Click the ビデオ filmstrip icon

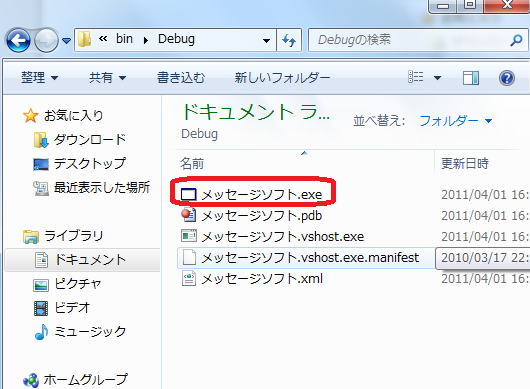click(x=41, y=308)
